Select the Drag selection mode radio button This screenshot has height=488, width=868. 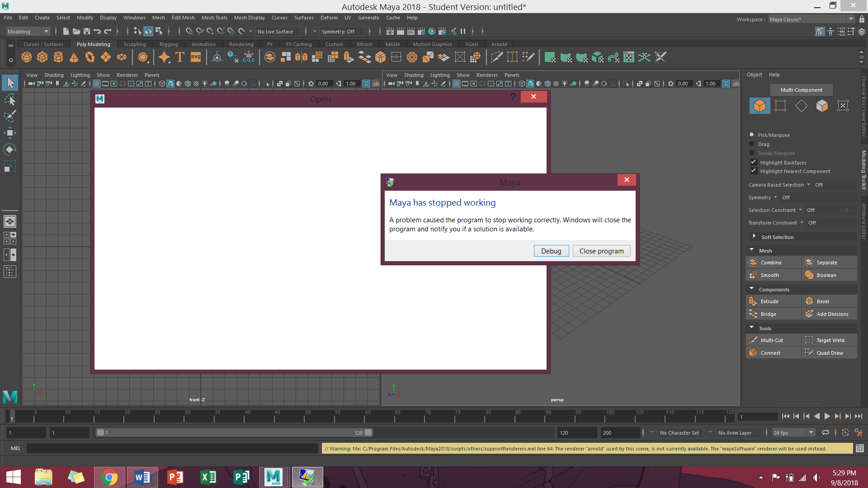pyautogui.click(x=752, y=144)
